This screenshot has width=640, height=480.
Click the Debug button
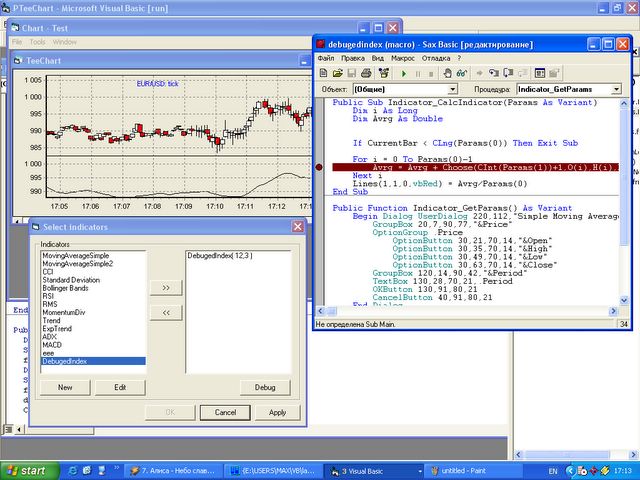[x=265, y=387]
